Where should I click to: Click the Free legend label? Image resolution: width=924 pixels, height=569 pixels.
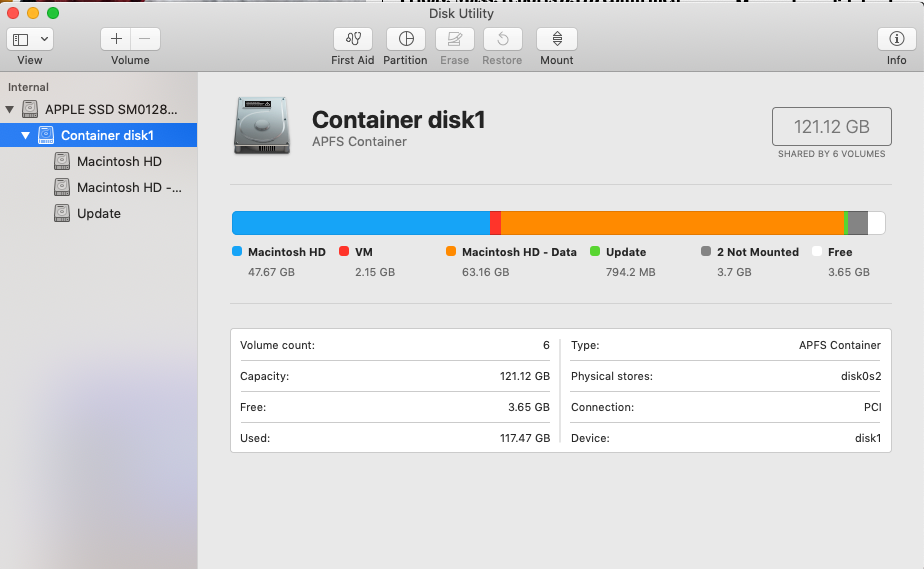(840, 252)
